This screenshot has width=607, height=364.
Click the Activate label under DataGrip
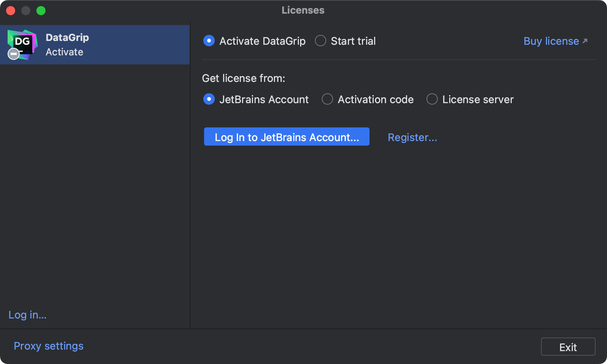[64, 52]
